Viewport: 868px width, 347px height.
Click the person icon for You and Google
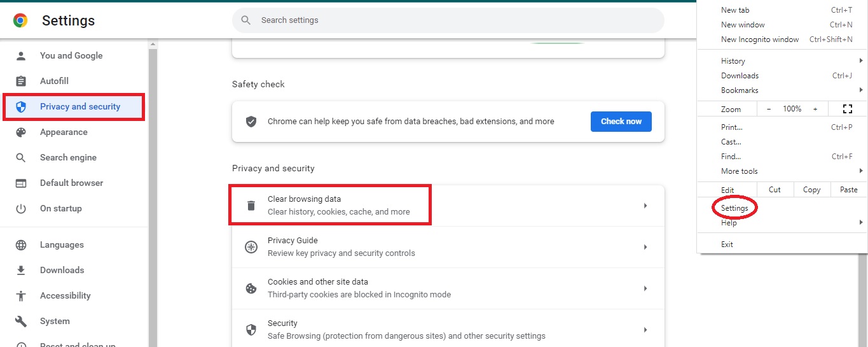(x=21, y=55)
